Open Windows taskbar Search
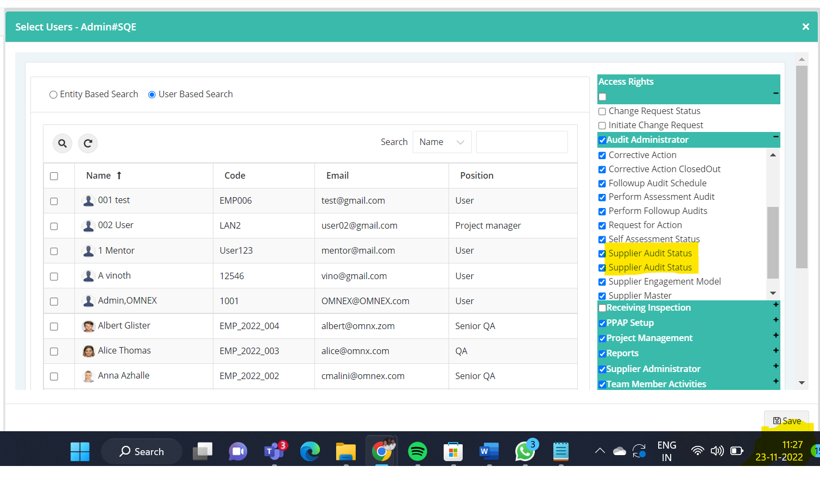 [x=142, y=451]
